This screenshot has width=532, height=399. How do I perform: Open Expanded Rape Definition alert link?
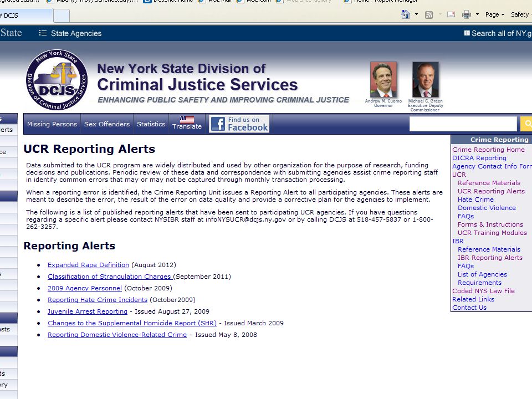click(x=88, y=265)
